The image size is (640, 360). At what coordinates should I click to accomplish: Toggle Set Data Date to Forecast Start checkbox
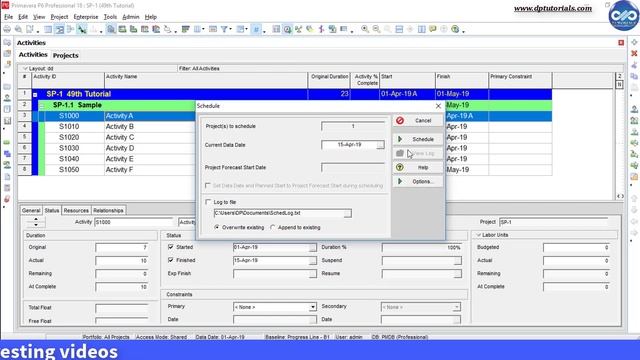click(208, 186)
